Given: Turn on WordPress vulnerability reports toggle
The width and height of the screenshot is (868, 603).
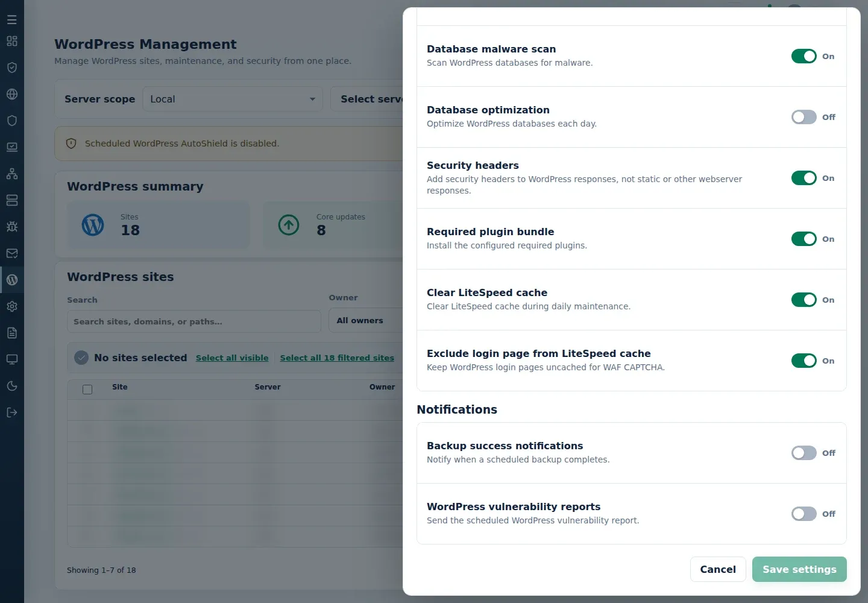Looking at the screenshot, I should tap(804, 514).
